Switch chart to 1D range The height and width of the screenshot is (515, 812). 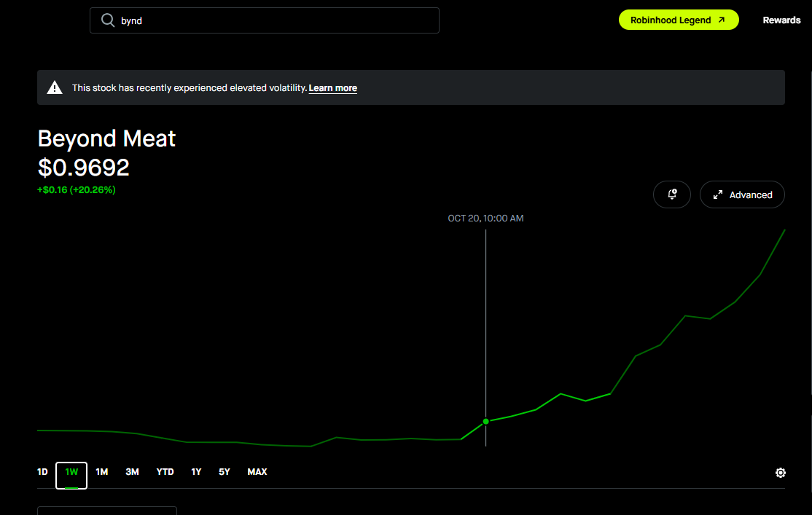(x=42, y=472)
